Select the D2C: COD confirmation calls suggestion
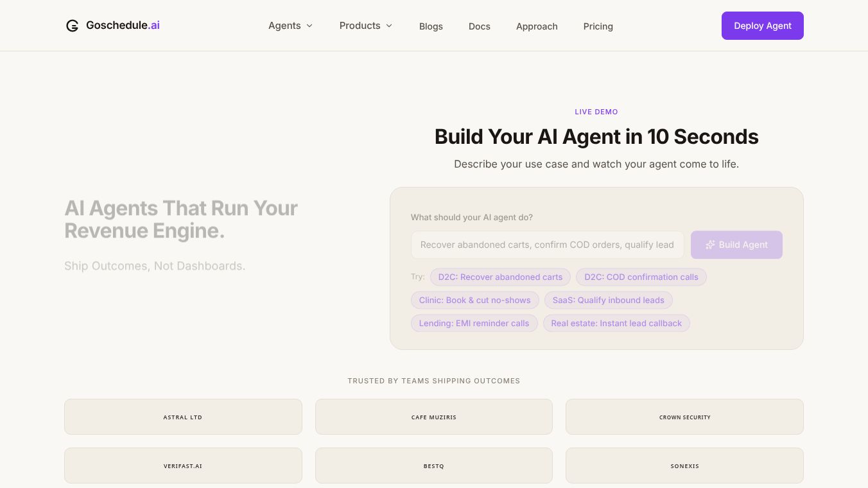Viewport: 868px width, 488px height. [x=641, y=277]
